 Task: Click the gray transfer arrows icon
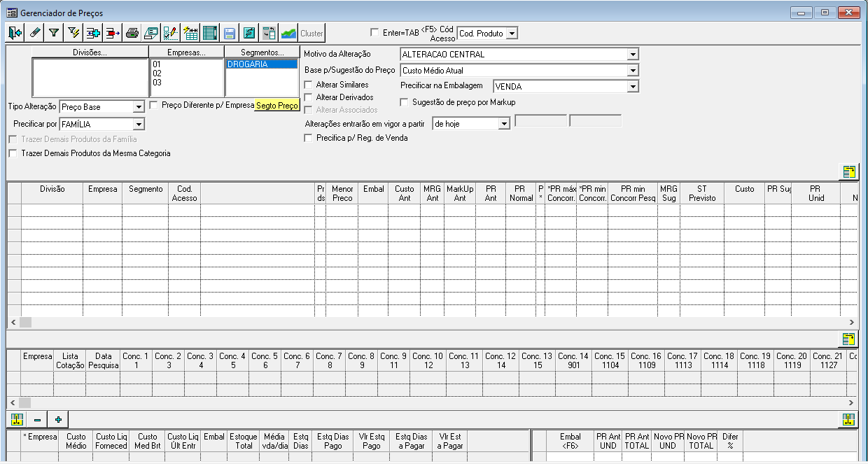coord(268,33)
